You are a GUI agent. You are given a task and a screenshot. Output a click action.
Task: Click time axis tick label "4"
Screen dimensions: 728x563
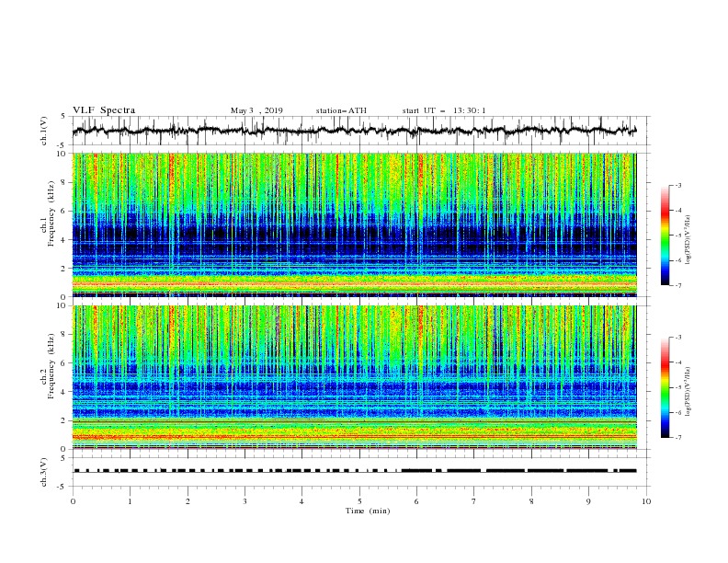(301, 501)
